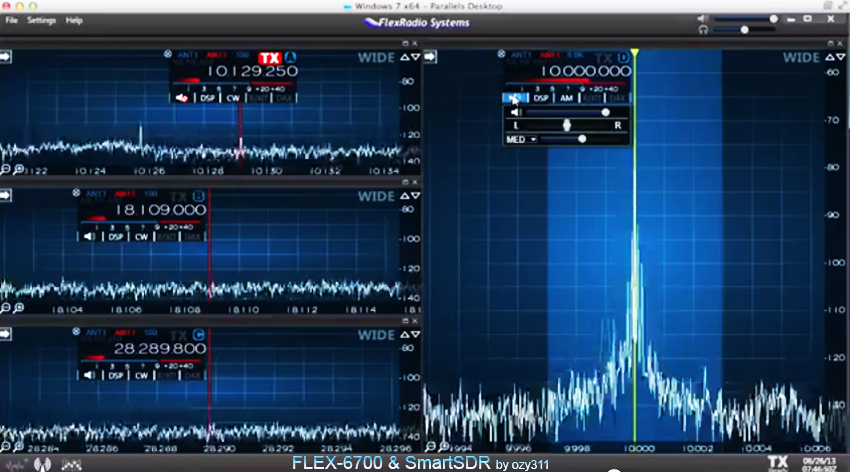Click the waveform icon in the status bar
850x472 pixels.
[x=16, y=464]
